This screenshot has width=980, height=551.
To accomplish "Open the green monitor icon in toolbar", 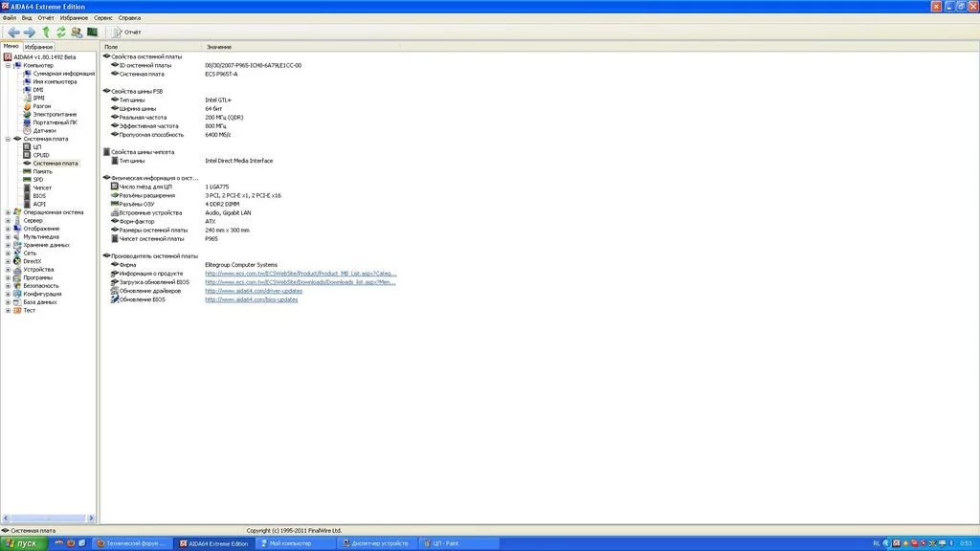I will pos(93,32).
